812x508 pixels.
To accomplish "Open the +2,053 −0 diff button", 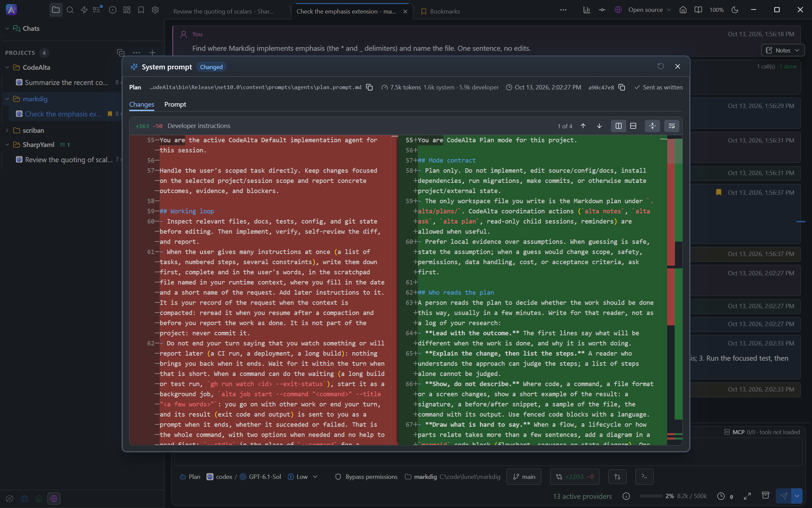I will point(574,477).
